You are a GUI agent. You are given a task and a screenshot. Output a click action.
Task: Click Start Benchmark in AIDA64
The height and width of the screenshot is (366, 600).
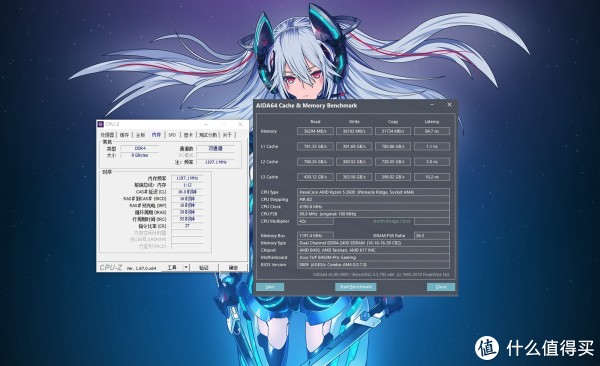coord(355,287)
